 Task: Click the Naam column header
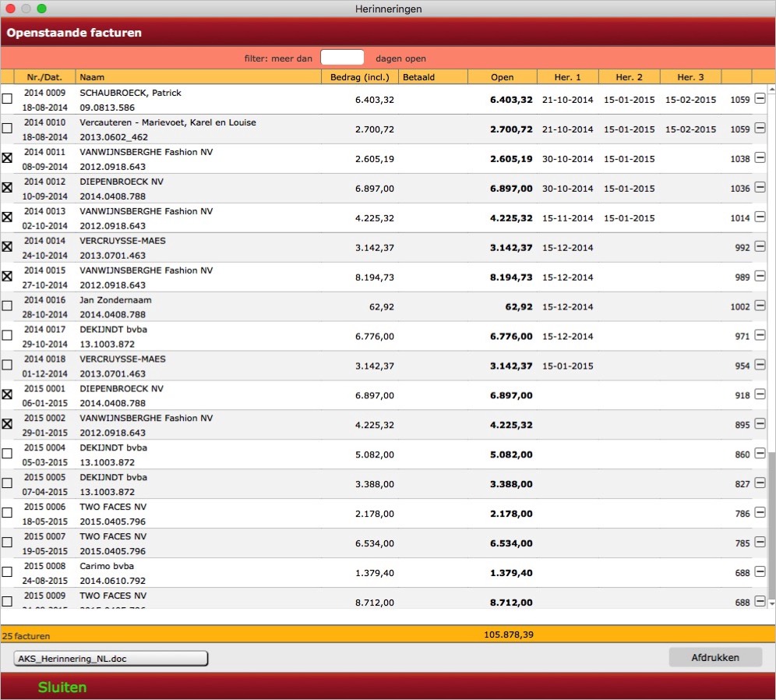point(199,77)
